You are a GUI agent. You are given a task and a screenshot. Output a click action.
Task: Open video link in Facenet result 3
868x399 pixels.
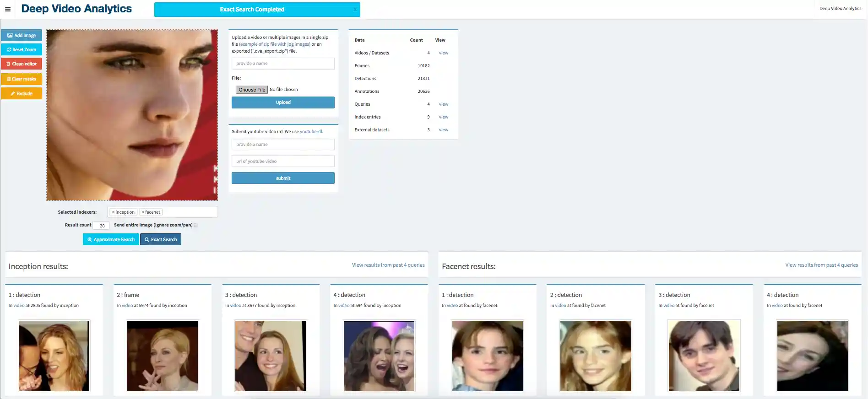coord(669,306)
